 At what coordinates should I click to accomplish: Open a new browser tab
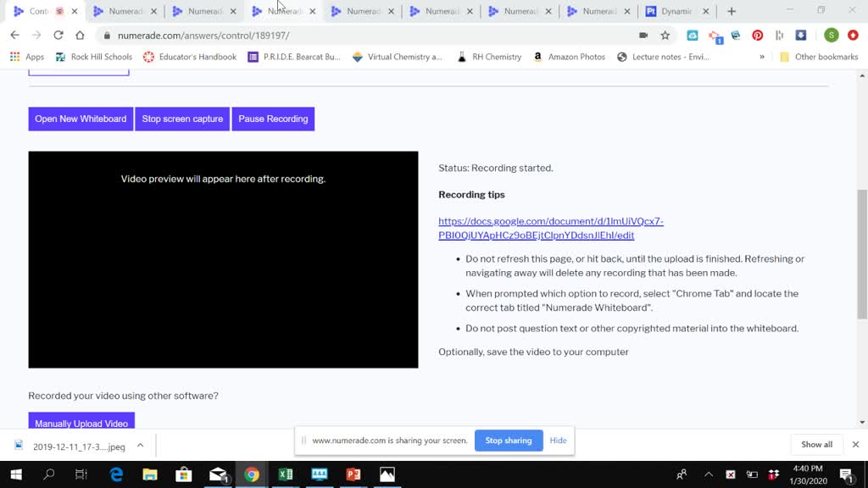(x=732, y=12)
